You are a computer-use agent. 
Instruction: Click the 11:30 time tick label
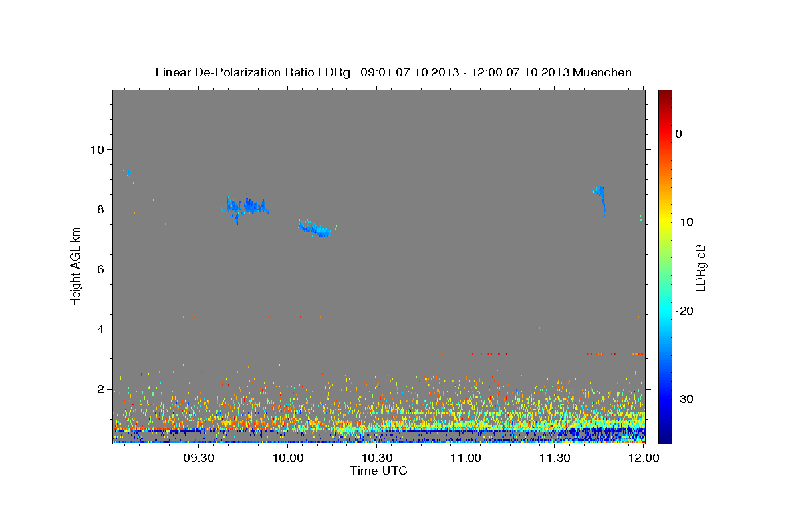(x=555, y=459)
